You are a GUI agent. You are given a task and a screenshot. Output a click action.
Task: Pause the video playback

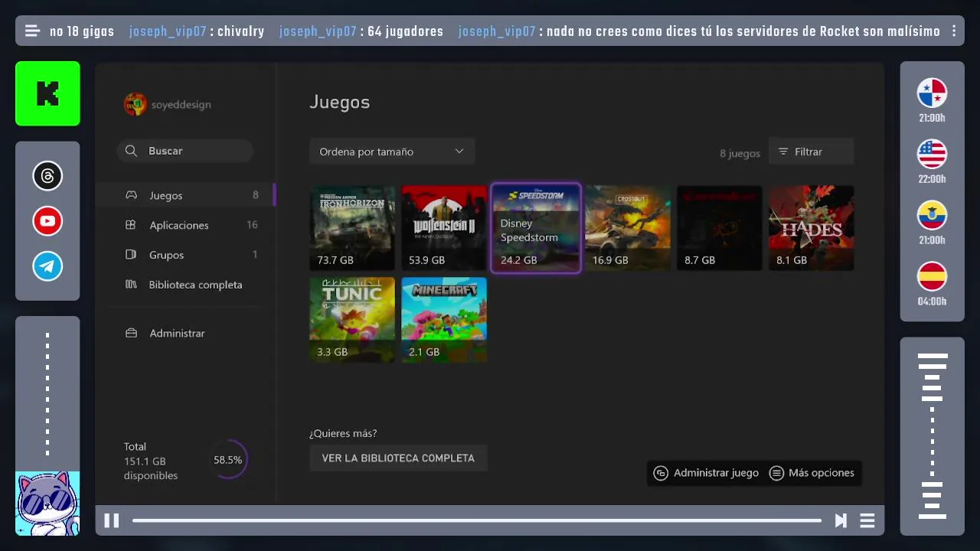coord(111,520)
